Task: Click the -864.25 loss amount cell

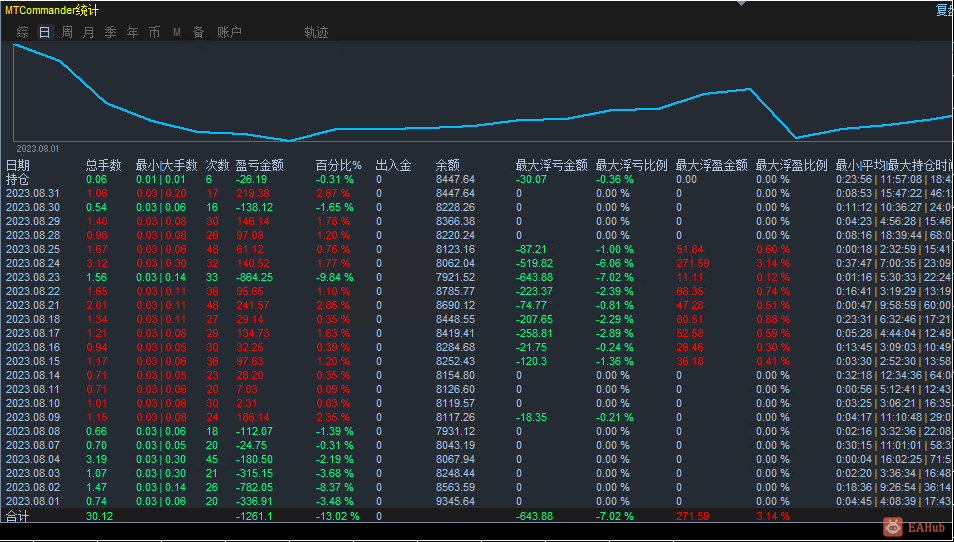Action: click(254, 277)
